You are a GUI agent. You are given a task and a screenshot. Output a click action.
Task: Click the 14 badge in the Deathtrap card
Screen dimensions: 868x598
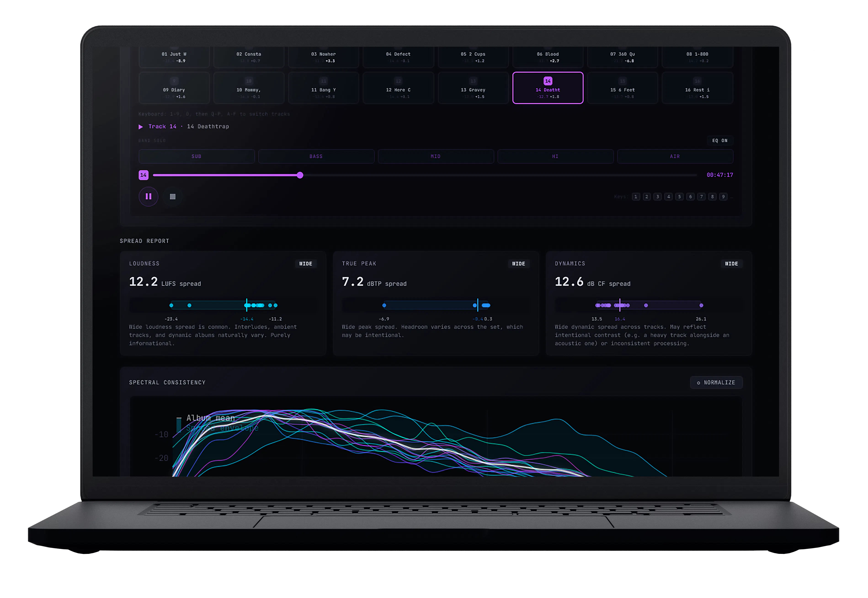(548, 81)
